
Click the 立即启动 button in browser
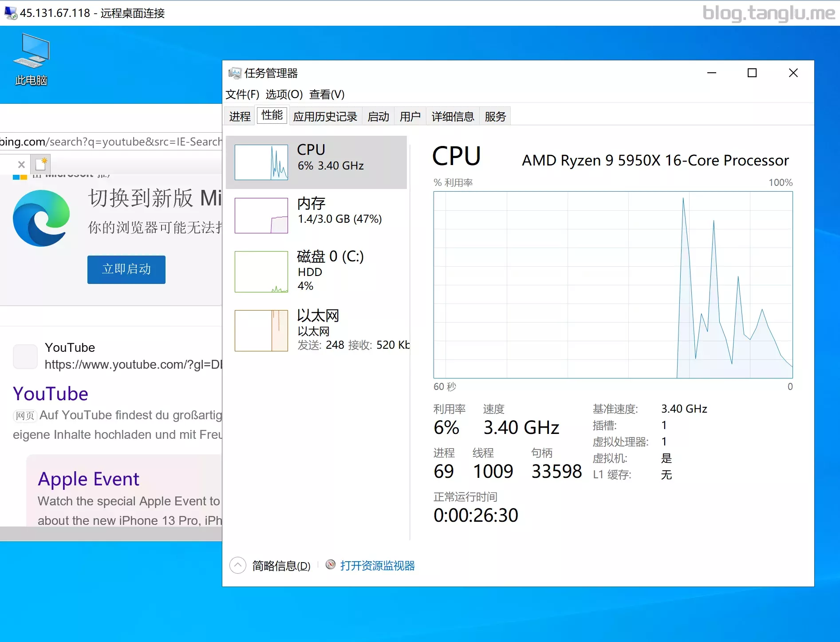point(126,269)
